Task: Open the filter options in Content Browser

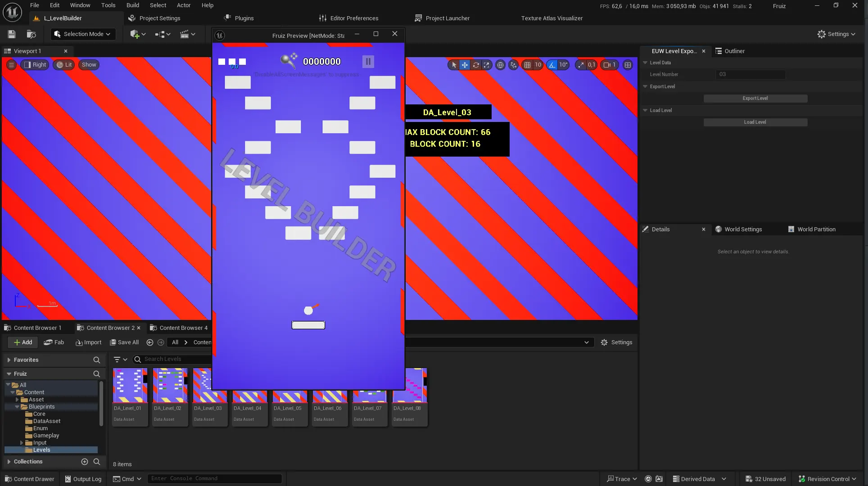Action: point(120,359)
